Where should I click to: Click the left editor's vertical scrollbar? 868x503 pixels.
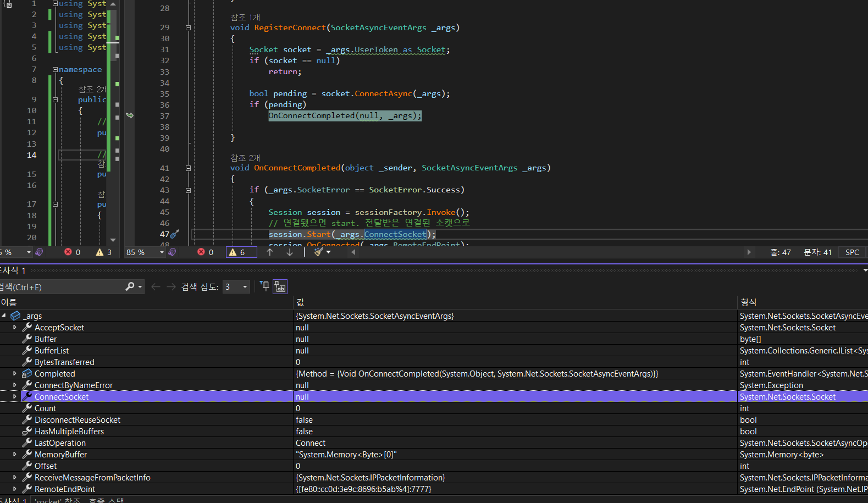click(x=113, y=121)
